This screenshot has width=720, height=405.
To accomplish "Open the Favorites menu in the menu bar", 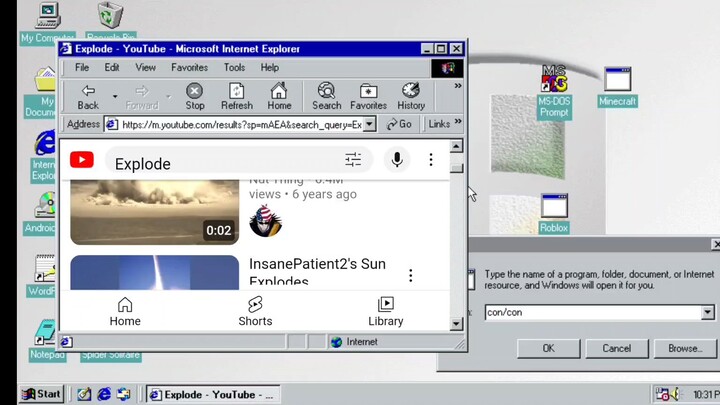I will pyautogui.click(x=189, y=68).
